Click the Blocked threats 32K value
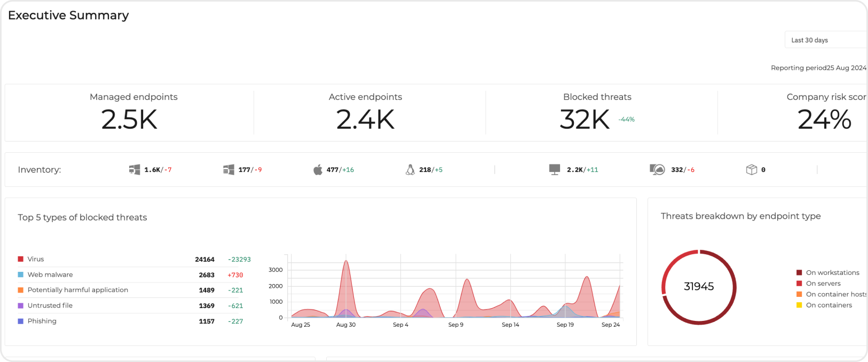Viewport: 868px width, 362px height. (585, 120)
